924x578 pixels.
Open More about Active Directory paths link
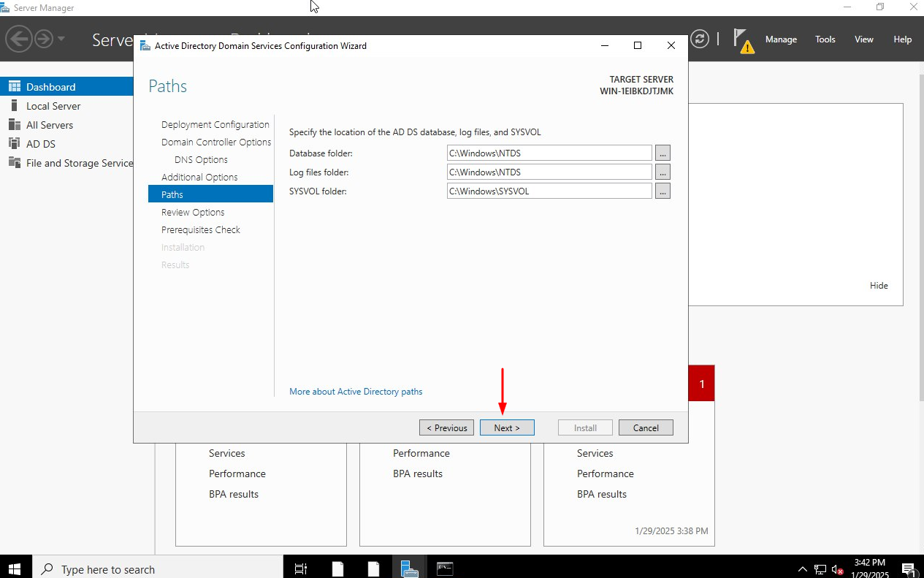click(x=356, y=392)
